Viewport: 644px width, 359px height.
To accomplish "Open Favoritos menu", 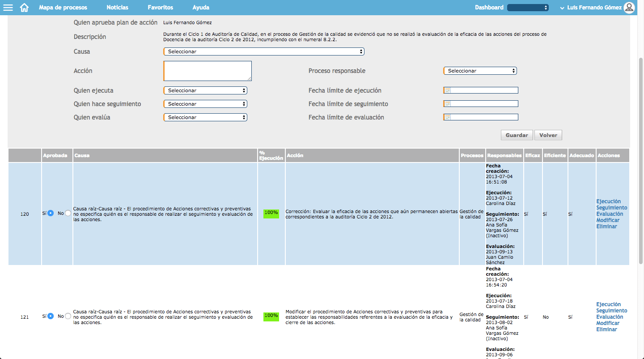I will [160, 8].
